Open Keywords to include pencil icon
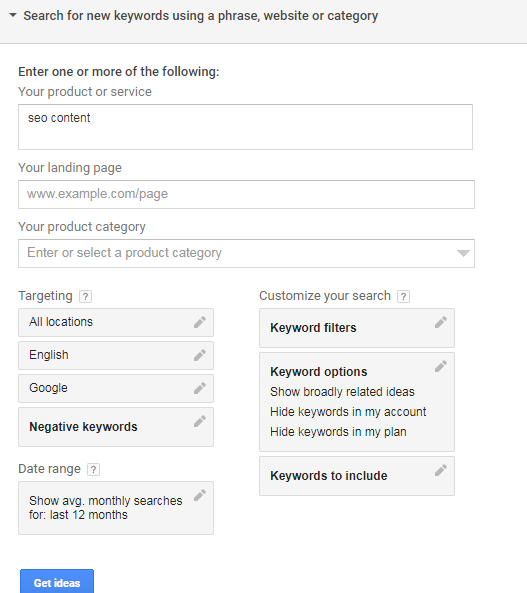This screenshot has height=593, width=527. point(441,470)
